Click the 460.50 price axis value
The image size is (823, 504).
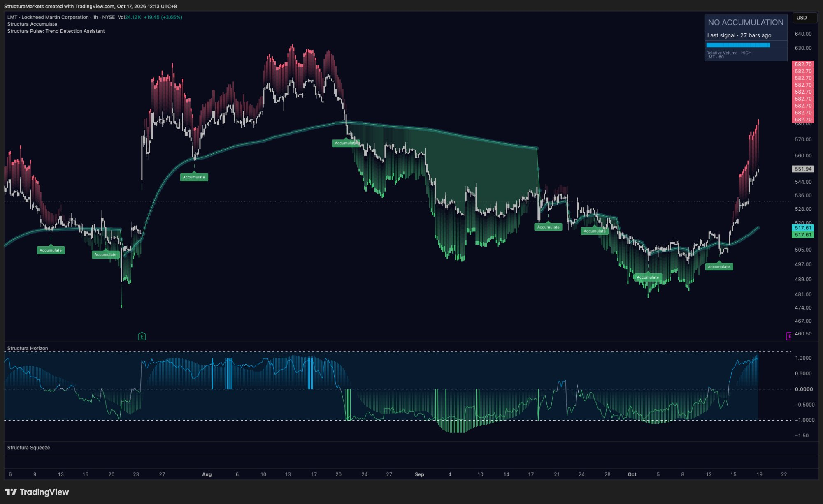pyautogui.click(x=803, y=334)
